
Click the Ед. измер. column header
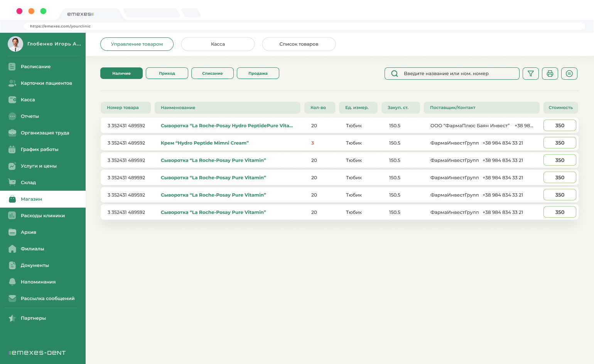(x=358, y=108)
